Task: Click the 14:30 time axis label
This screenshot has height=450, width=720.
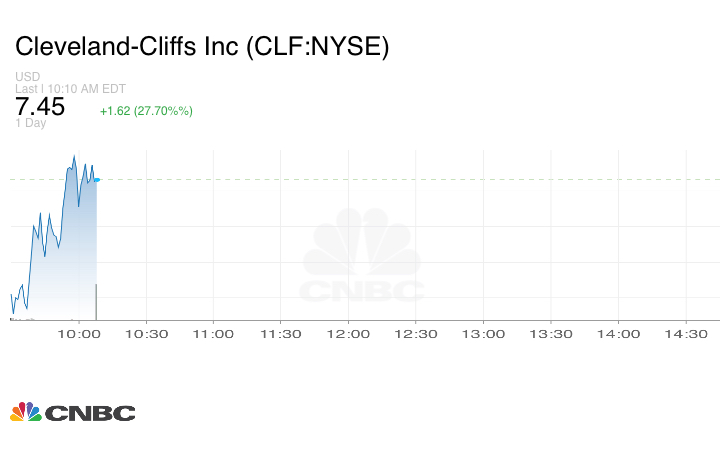Action: click(x=685, y=335)
